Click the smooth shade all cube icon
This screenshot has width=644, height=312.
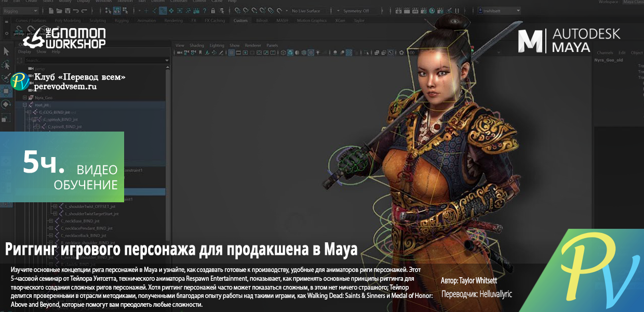point(290,53)
